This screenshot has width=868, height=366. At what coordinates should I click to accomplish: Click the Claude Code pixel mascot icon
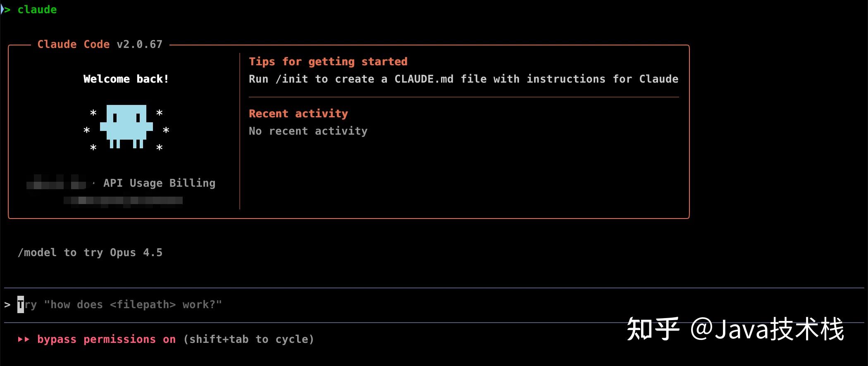(x=126, y=126)
